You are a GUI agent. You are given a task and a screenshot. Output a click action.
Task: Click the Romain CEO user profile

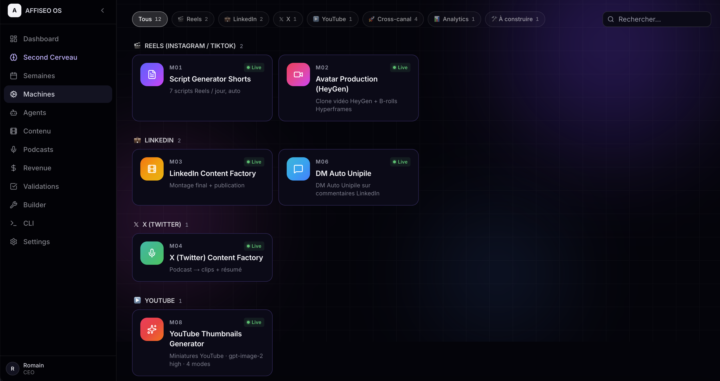(58, 368)
